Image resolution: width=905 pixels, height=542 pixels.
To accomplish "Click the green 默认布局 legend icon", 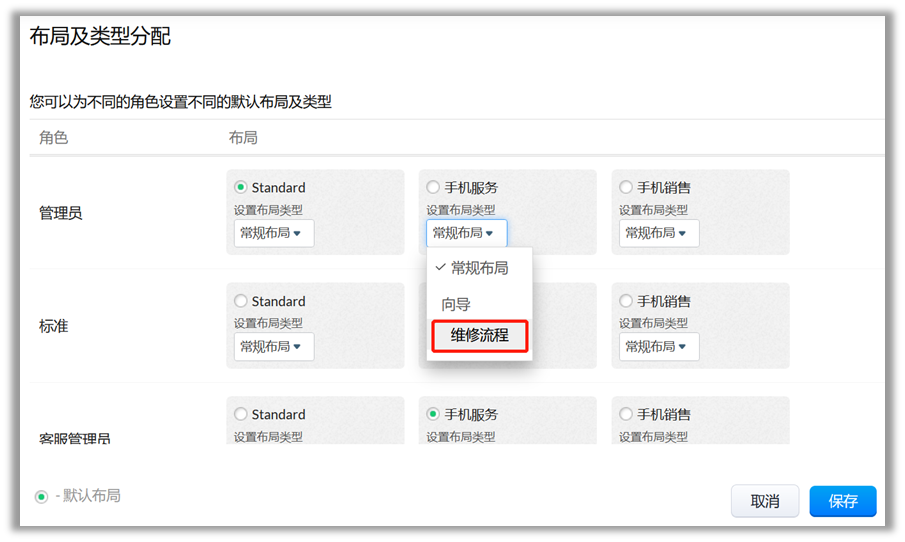I will tap(41, 496).
